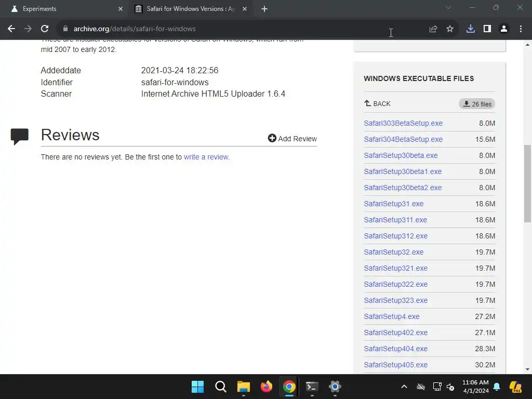Screen dimensions: 532x399
Task: Select the Safari for Windows Versions tab
Action: tap(190, 9)
